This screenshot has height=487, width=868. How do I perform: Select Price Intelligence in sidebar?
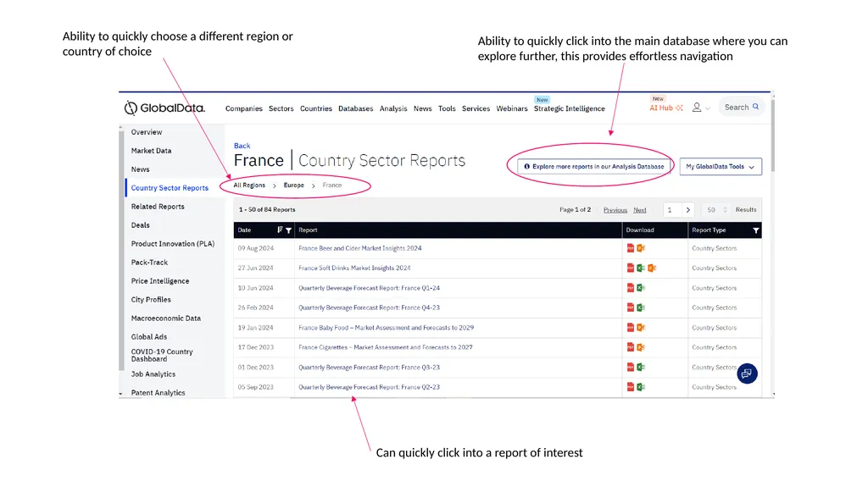[160, 281]
